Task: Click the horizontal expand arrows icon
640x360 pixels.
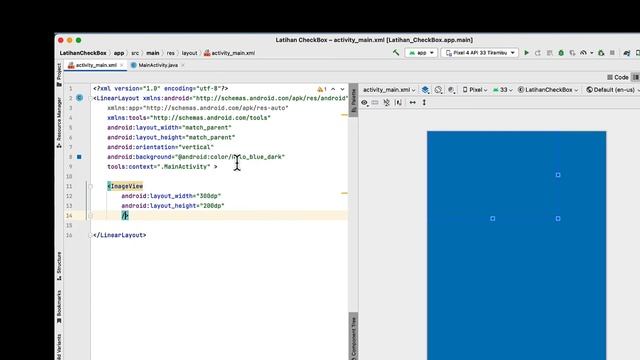Action: [x=413, y=102]
